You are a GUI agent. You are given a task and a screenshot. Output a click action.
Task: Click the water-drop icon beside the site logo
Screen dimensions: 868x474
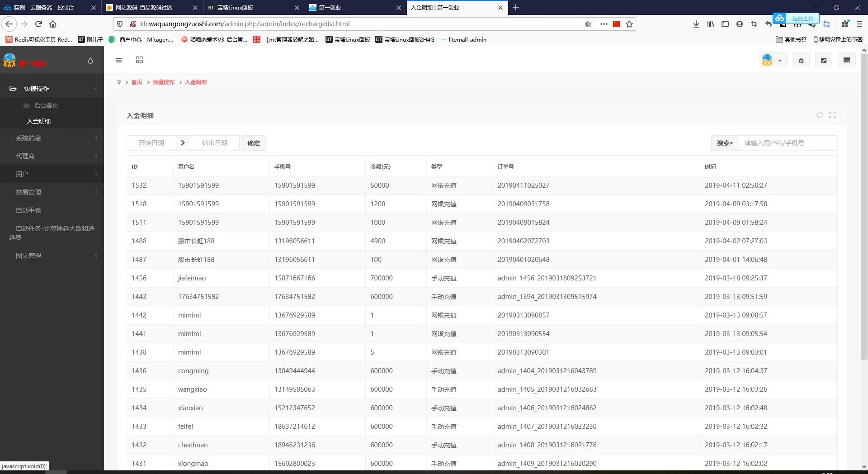tap(90, 60)
